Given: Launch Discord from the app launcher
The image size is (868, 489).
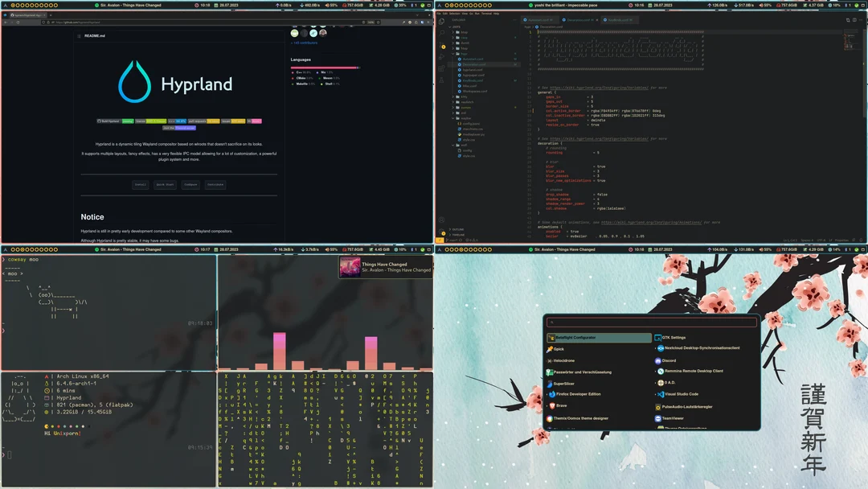Looking at the screenshot, I should pos(669,360).
